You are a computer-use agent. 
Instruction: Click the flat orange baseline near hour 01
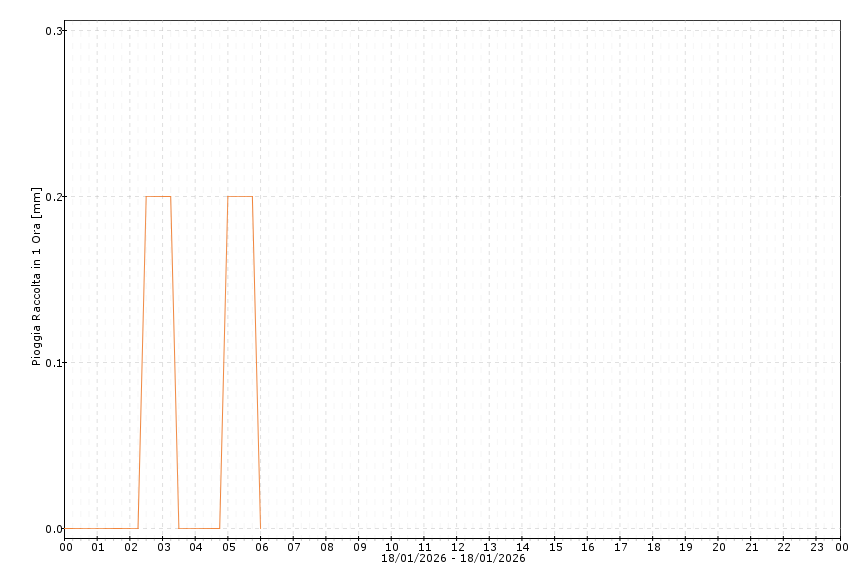[x=98, y=528]
